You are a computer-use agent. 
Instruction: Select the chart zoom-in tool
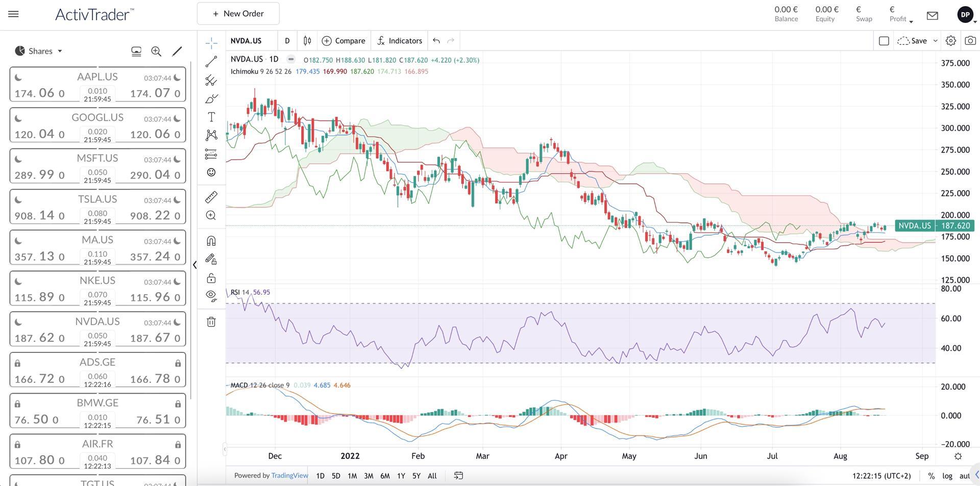point(211,215)
